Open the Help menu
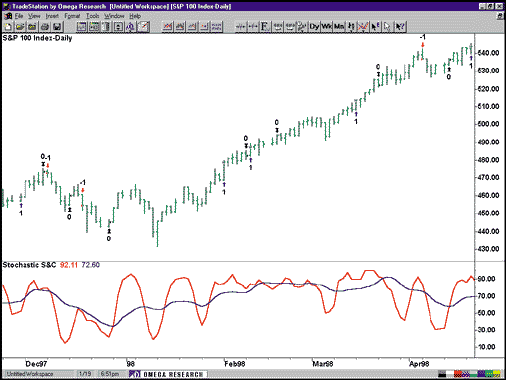Image resolution: width=506 pixels, height=380 pixels. click(135, 16)
